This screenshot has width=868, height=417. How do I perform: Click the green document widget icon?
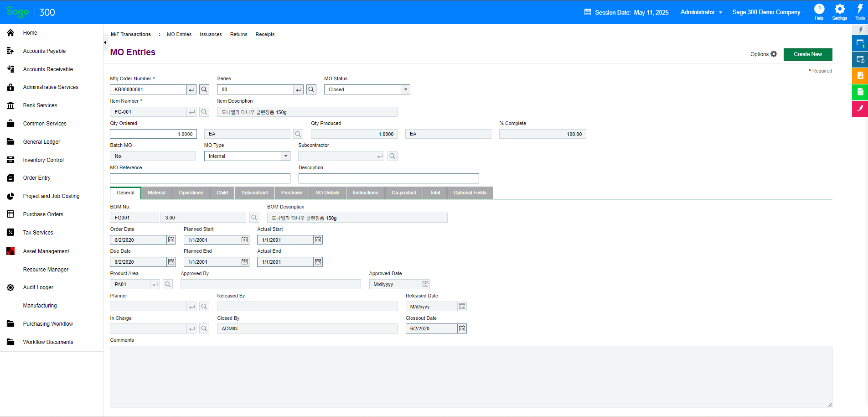point(860,92)
